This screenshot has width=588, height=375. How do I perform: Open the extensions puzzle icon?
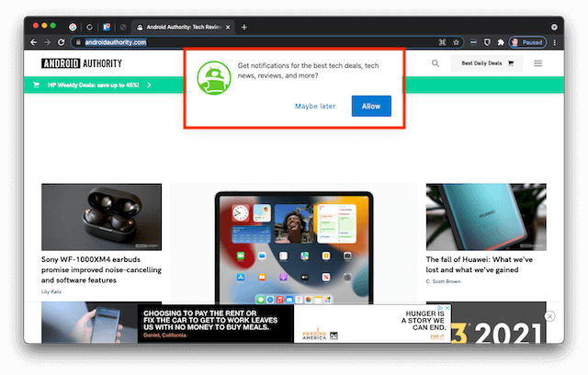501,42
